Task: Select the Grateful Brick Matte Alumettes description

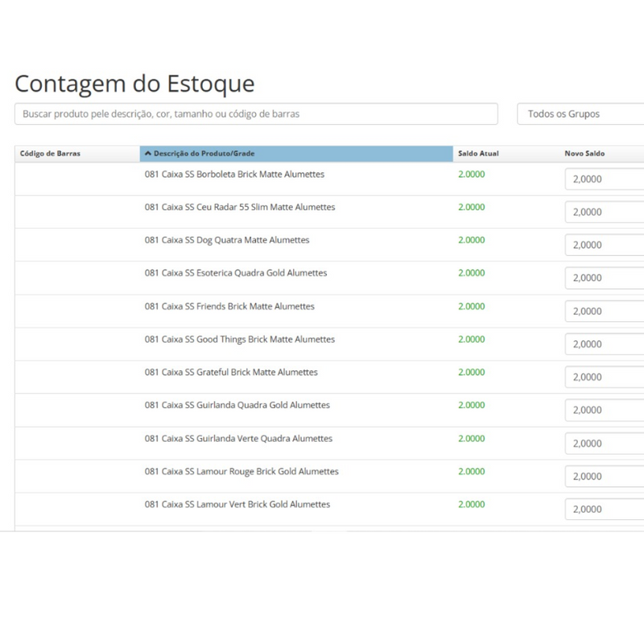Action: tap(231, 373)
